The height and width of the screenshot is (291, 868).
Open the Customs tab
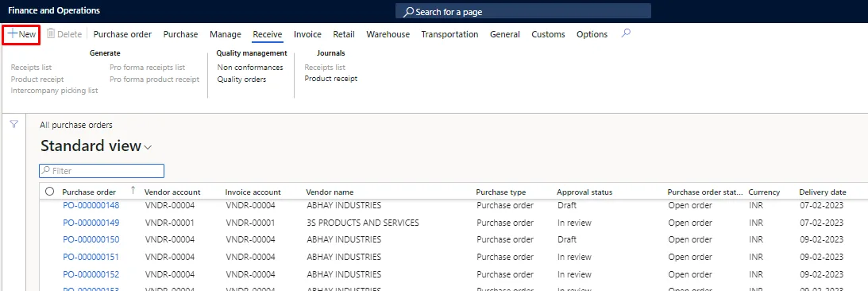(548, 34)
